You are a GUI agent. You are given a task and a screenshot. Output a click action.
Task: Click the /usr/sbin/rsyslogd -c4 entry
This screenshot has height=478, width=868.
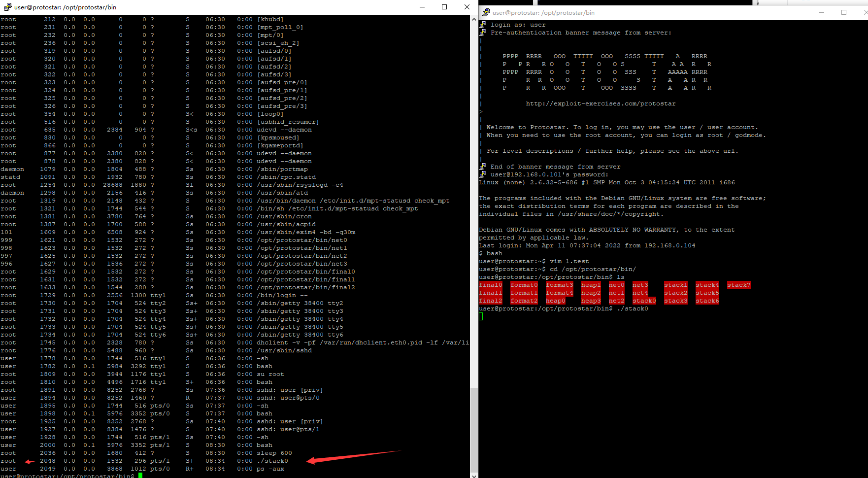[300, 185]
